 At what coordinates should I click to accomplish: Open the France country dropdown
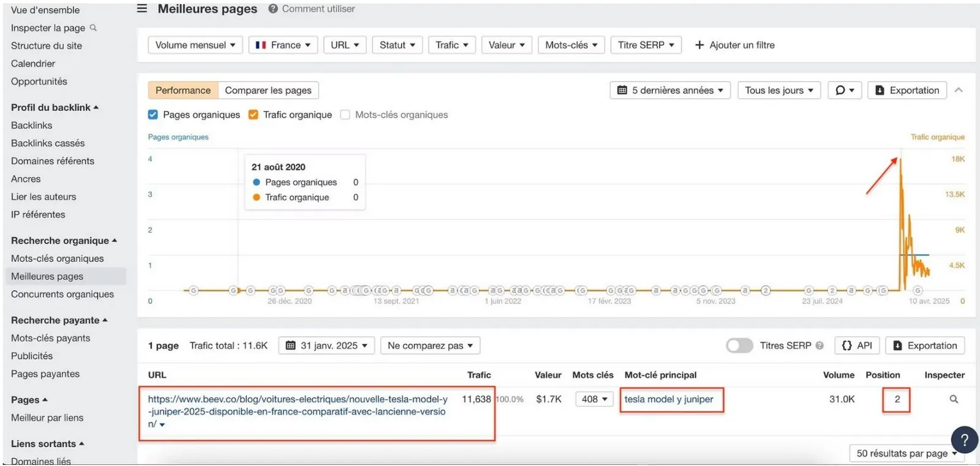pos(283,45)
